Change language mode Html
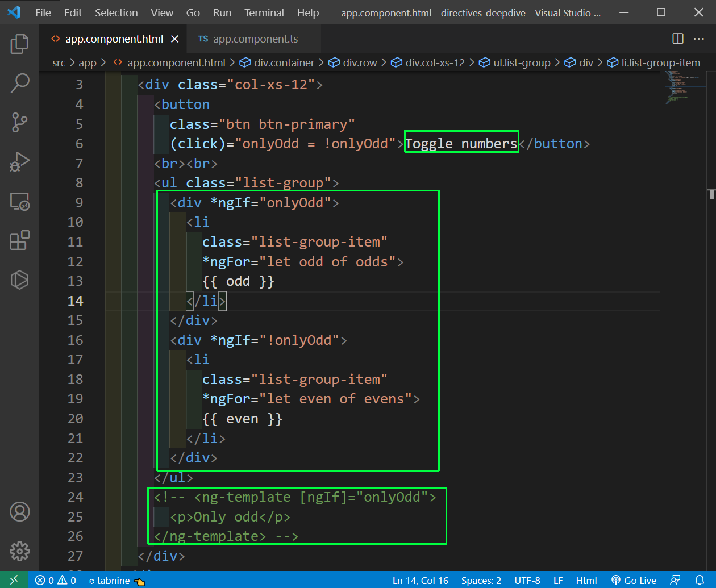Viewport: 716px width, 588px height. click(x=586, y=581)
